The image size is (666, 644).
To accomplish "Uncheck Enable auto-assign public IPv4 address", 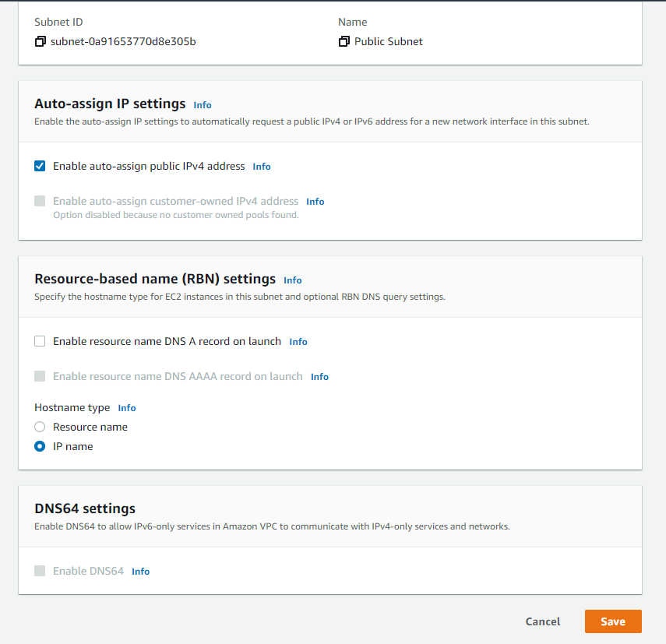I will point(40,166).
